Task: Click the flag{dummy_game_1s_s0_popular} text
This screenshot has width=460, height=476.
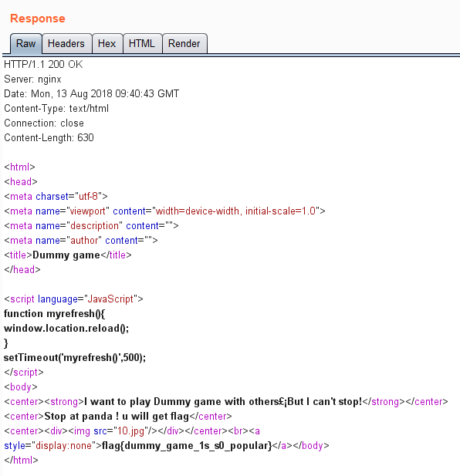Action: click(187, 446)
